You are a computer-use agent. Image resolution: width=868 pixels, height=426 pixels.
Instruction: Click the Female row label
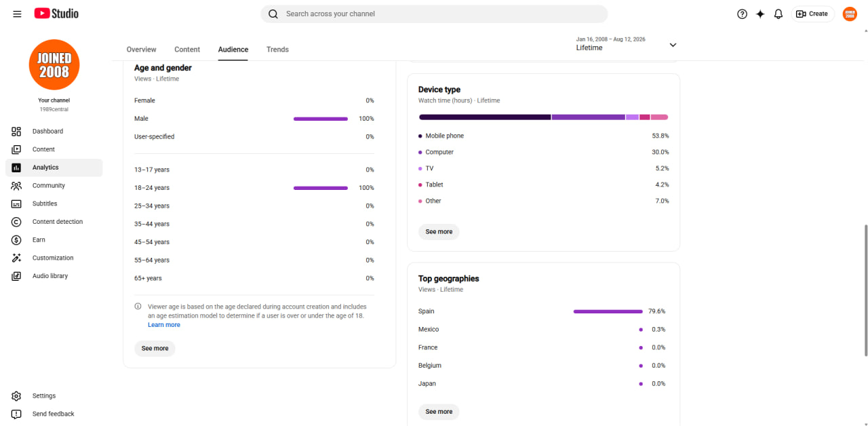click(x=144, y=100)
